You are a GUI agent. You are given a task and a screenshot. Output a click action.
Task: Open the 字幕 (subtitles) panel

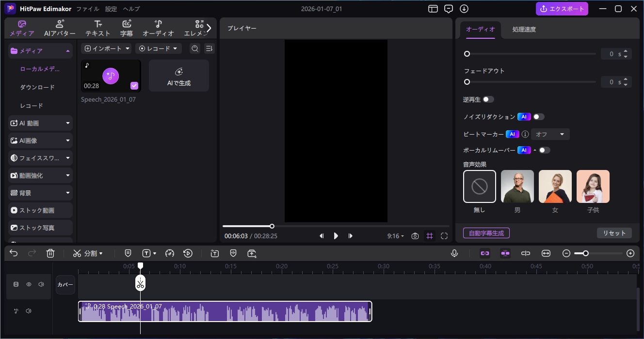[126, 28]
